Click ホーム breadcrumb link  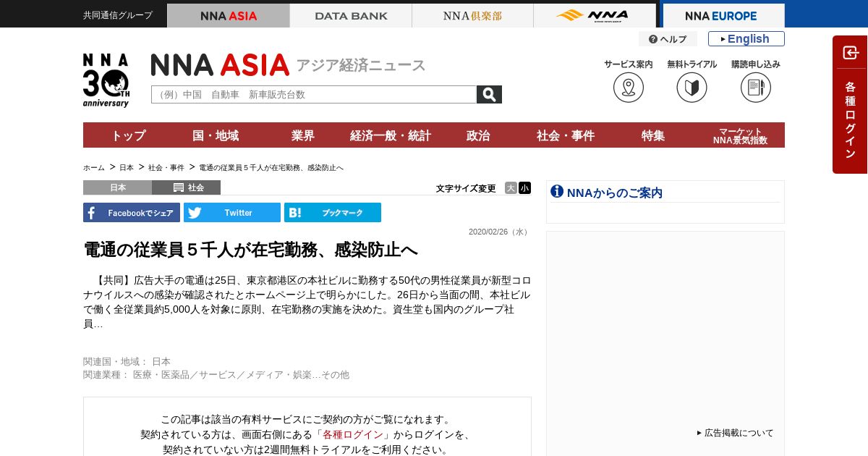[94, 167]
